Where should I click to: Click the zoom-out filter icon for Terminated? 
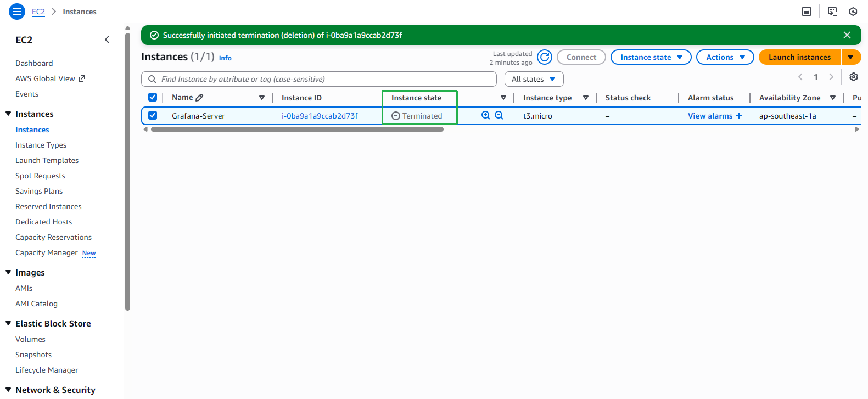[x=499, y=115]
